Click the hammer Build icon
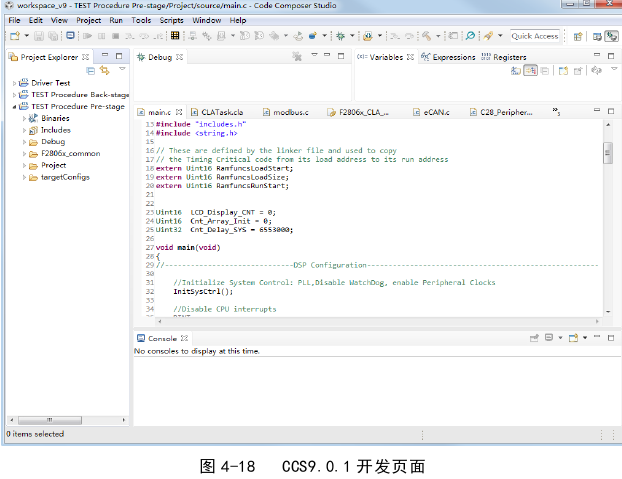The image size is (622, 479). coord(426,36)
